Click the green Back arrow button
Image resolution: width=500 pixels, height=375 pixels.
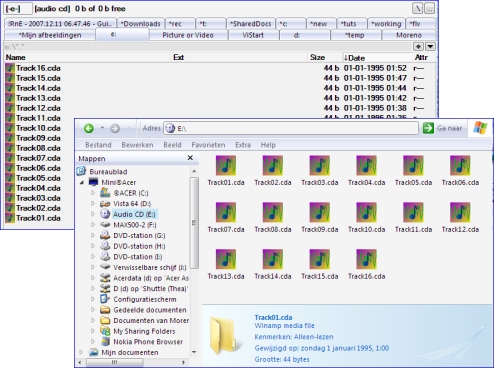pos(89,128)
